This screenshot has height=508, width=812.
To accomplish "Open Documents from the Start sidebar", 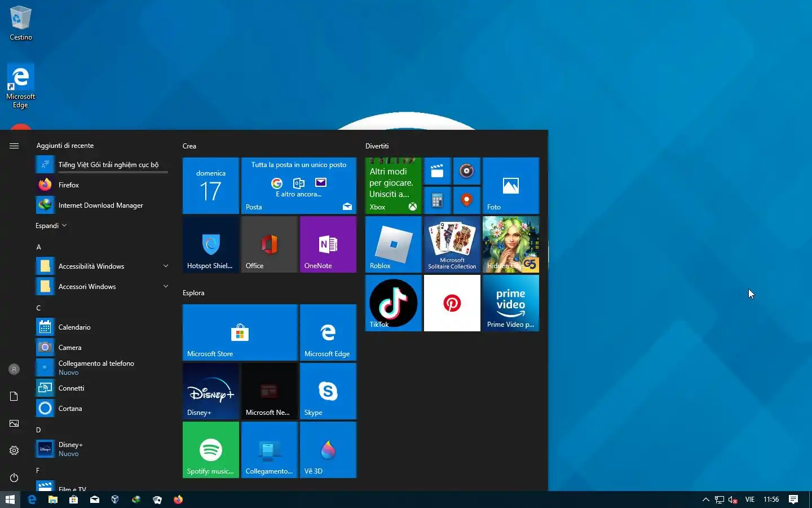I will [x=14, y=396].
